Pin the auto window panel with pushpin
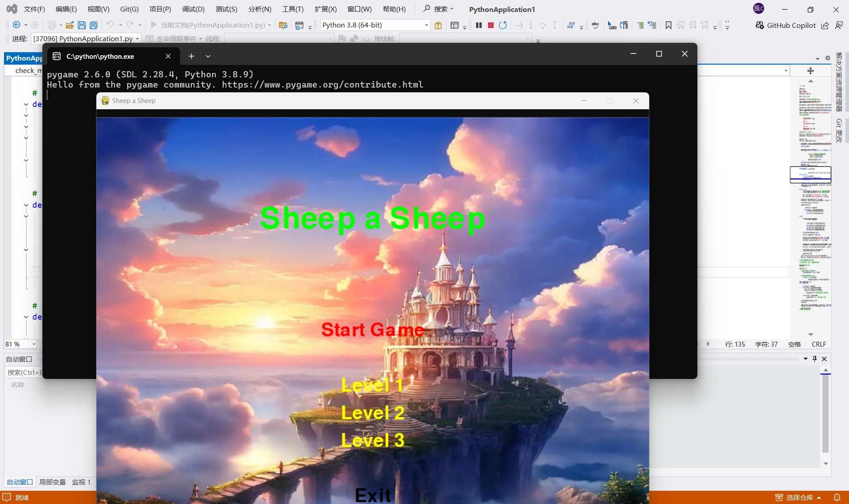 [815, 359]
